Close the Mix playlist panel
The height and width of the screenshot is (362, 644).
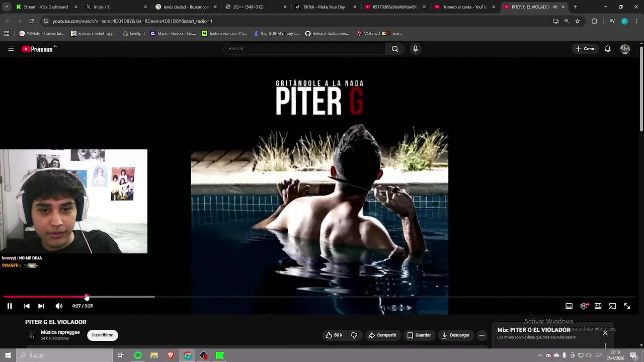605,333
